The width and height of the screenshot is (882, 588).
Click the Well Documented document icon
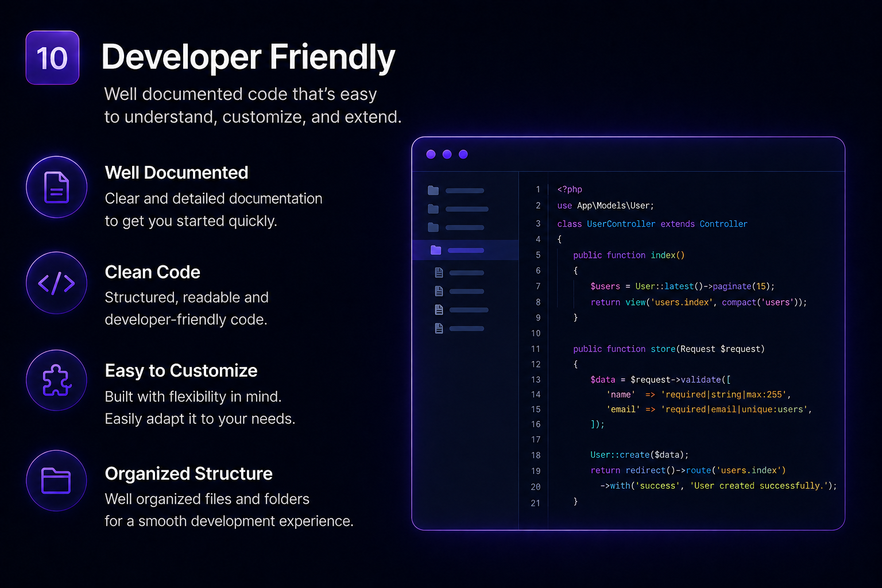point(56,187)
